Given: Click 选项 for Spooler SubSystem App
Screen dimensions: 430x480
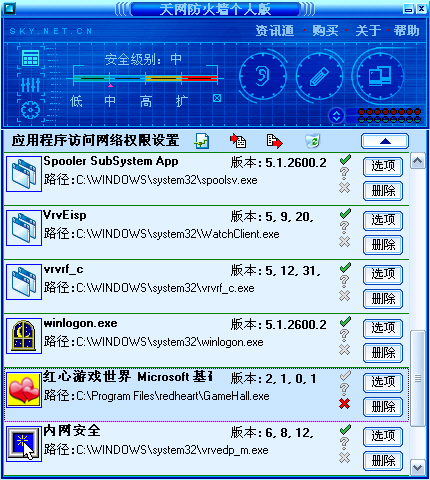Looking at the screenshot, I should [383, 166].
